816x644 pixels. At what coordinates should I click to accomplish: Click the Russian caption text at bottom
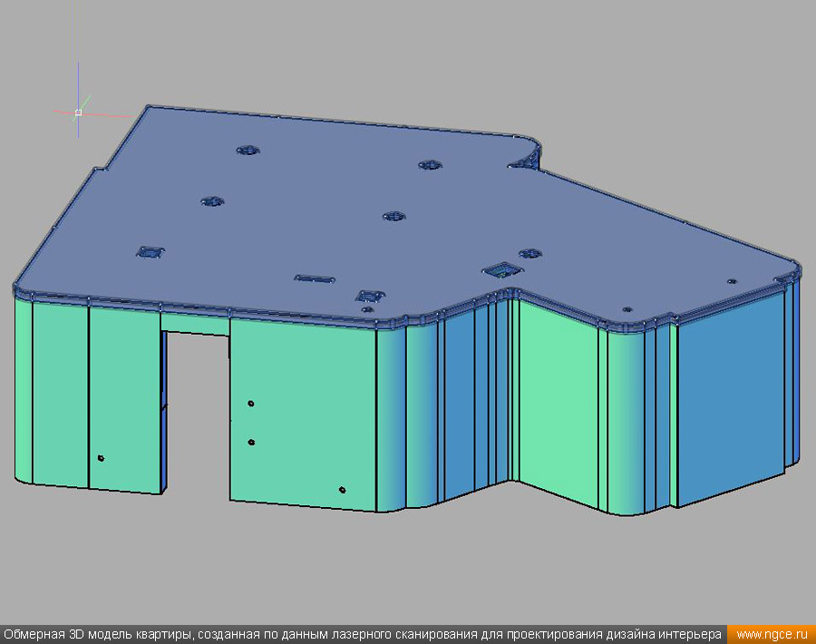(363, 634)
